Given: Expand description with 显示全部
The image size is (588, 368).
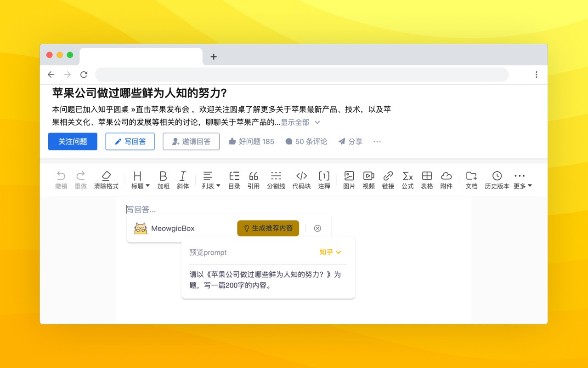Looking at the screenshot, I should (x=300, y=122).
